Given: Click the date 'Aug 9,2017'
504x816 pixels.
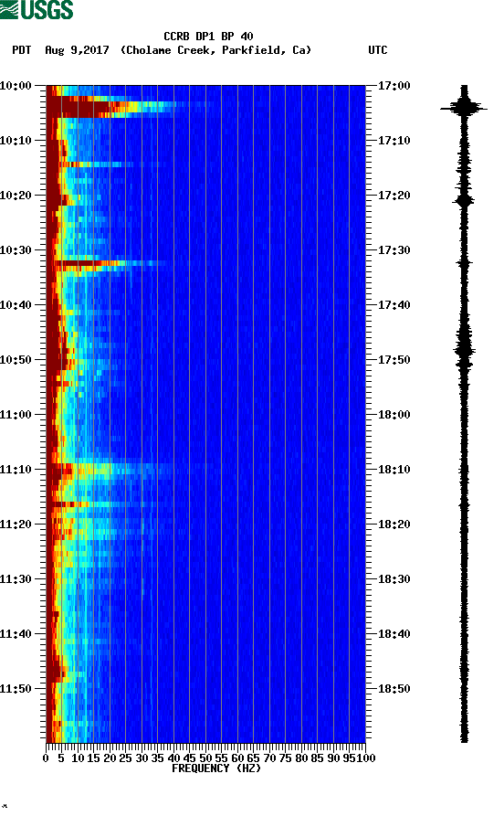Looking at the screenshot, I should 77,50.
